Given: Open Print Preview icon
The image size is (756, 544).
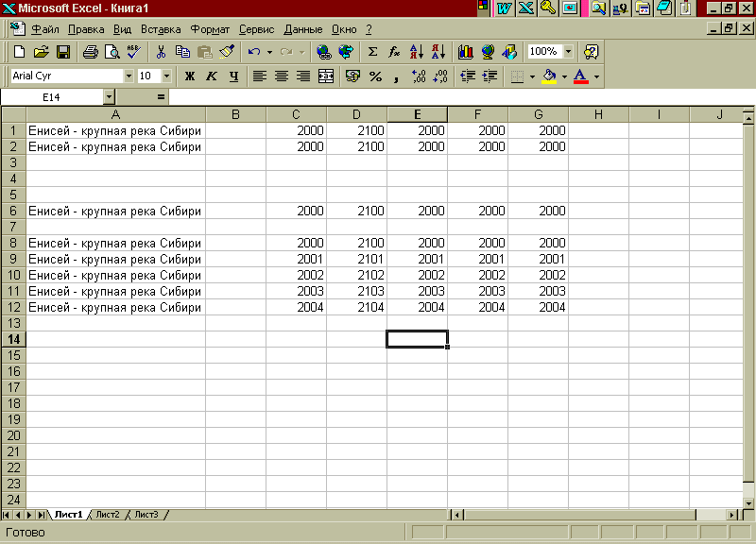Looking at the screenshot, I should (112, 52).
